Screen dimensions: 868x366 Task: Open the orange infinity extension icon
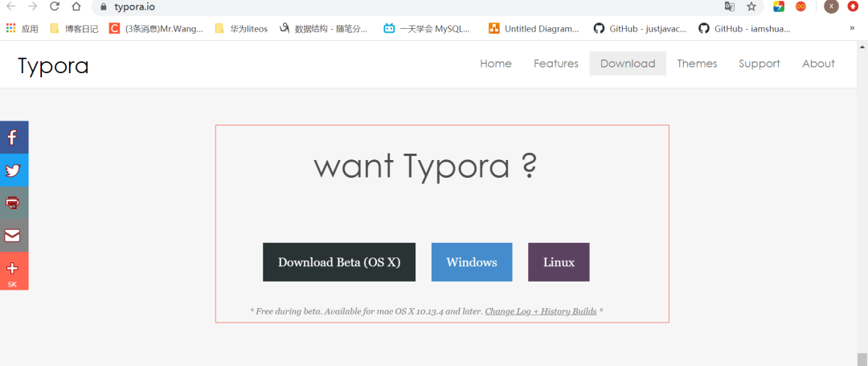[800, 6]
